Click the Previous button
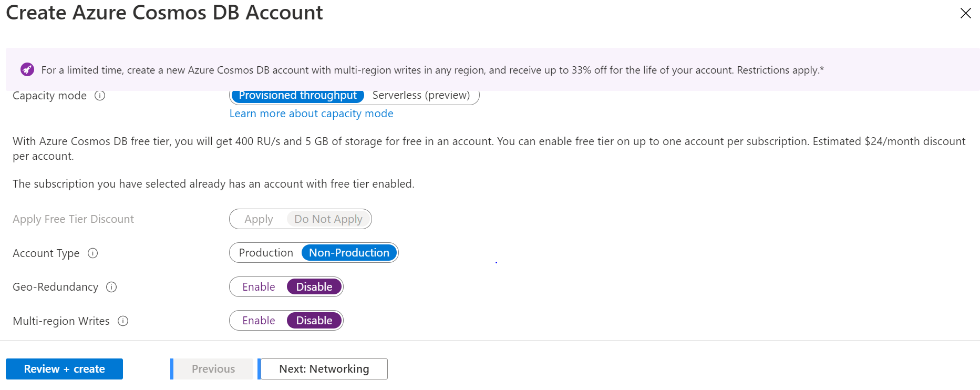This screenshot has height=390, width=980. [213, 369]
